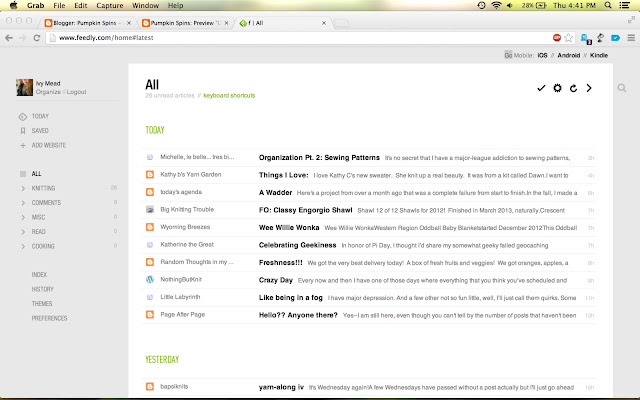Open the Feedly search magnifier
The image size is (640, 400).
[x=622, y=88]
